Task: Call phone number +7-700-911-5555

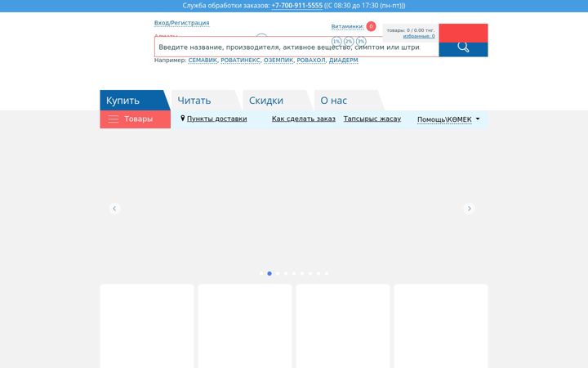Action: (297, 6)
